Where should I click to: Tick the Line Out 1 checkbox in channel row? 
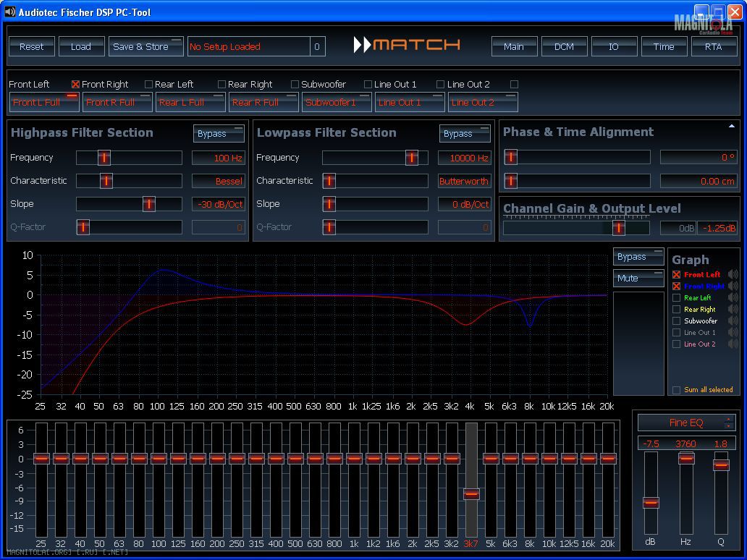368,84
